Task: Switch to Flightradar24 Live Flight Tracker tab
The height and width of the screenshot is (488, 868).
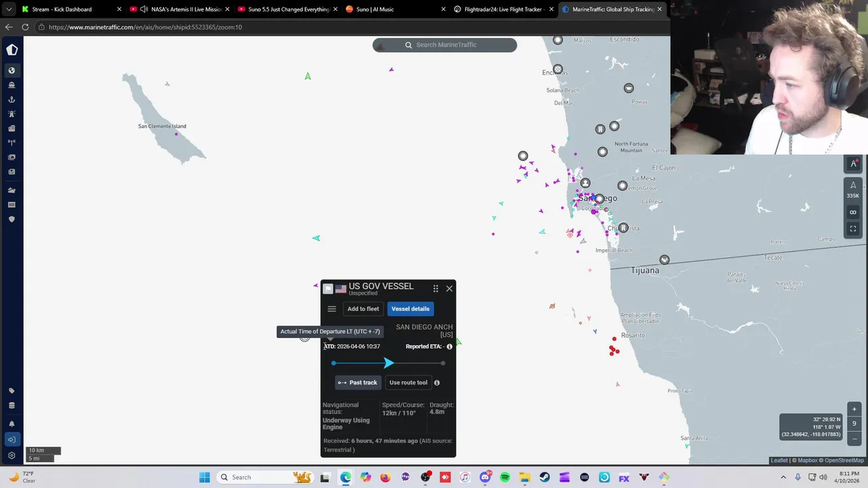Action: click(502, 9)
